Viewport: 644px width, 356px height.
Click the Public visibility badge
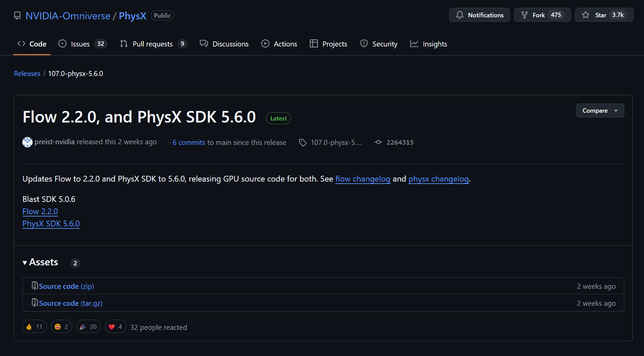pyautogui.click(x=162, y=16)
